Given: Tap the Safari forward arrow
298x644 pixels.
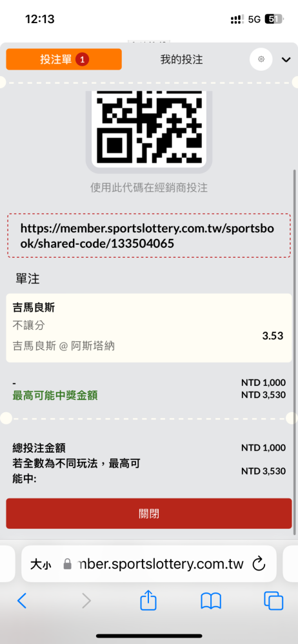Looking at the screenshot, I should [x=86, y=601].
